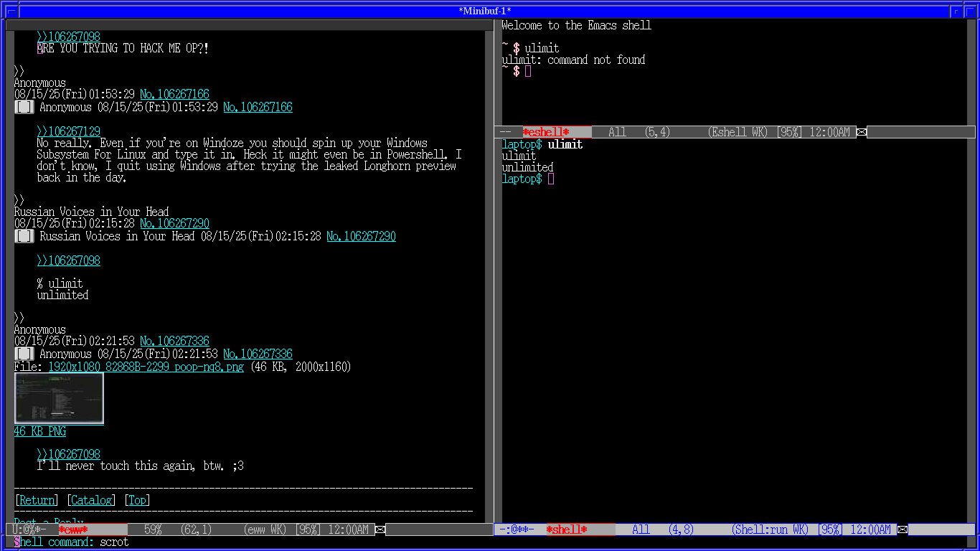
Task: Follow the >>106267098 link above 'I'll never touch'
Action: (x=69, y=455)
